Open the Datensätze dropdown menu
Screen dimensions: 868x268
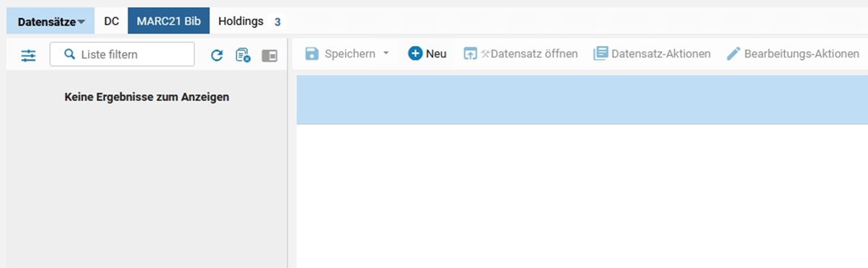point(50,22)
